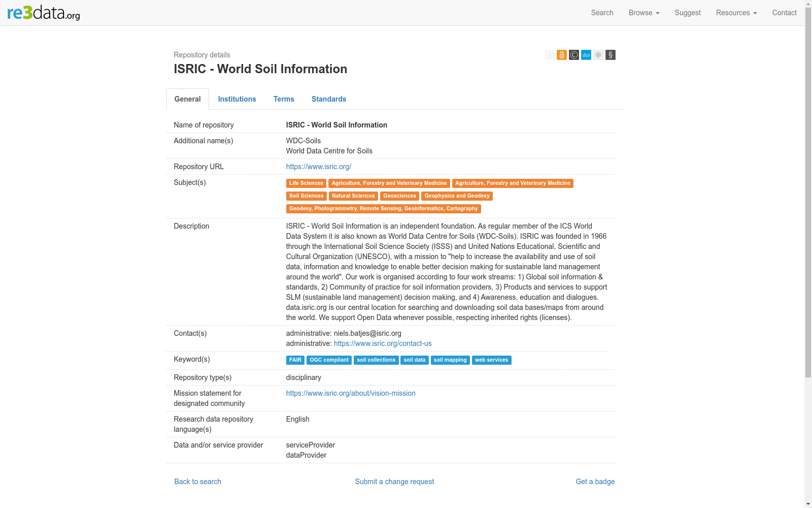
Task: Click the repository type value 'disciplinary'
Action: pos(303,377)
